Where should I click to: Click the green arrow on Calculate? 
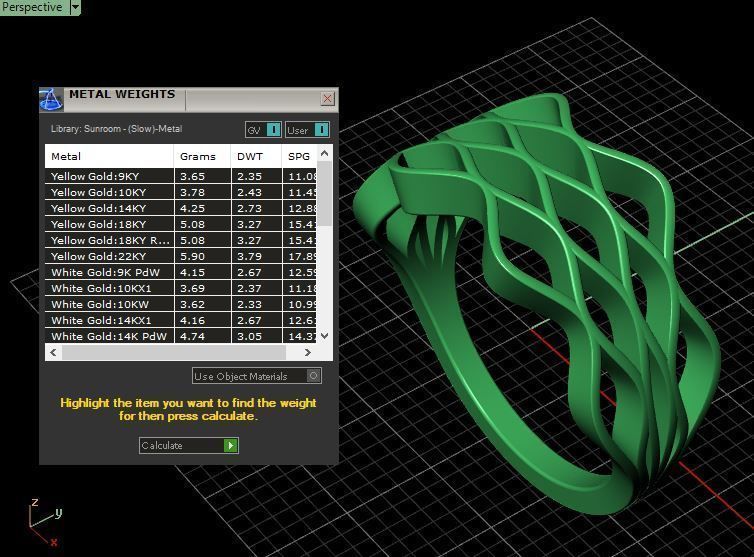click(231, 445)
